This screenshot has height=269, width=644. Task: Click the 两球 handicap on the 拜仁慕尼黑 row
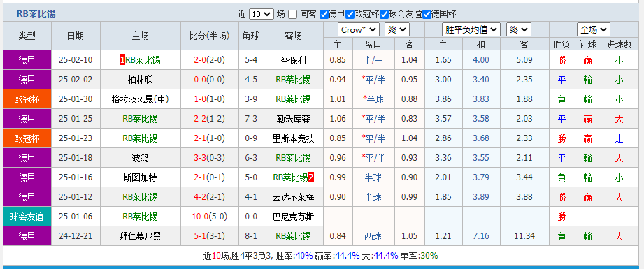click(373, 236)
